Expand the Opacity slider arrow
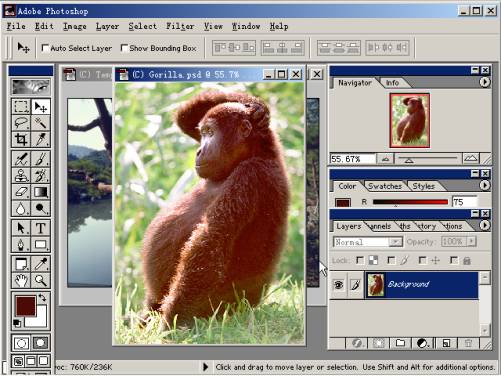 [x=472, y=241]
